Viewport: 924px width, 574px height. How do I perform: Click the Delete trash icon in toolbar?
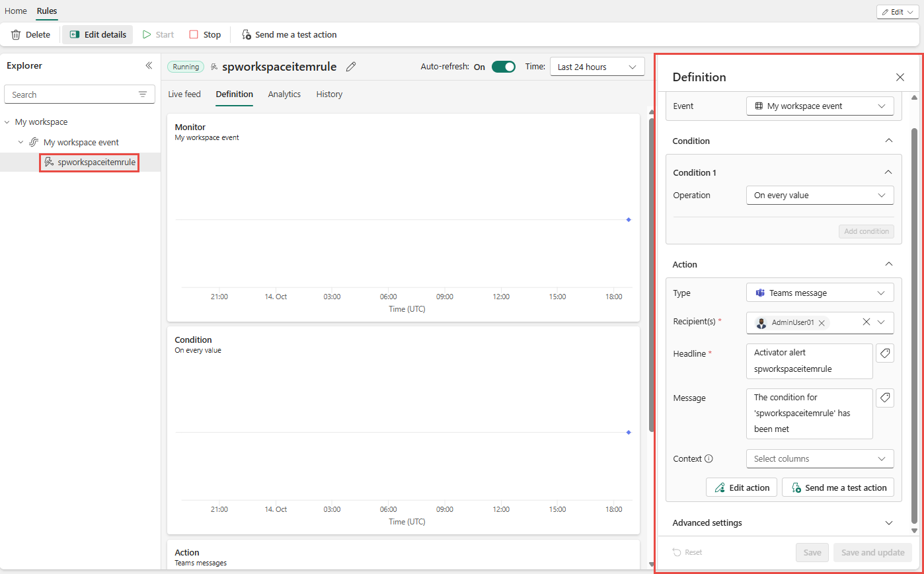tap(16, 35)
